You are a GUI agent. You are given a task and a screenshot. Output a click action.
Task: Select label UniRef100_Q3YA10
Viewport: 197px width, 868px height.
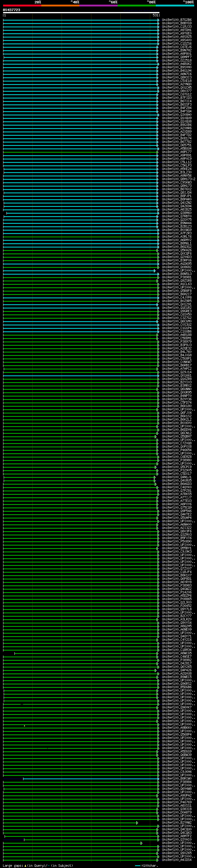[176, 840]
